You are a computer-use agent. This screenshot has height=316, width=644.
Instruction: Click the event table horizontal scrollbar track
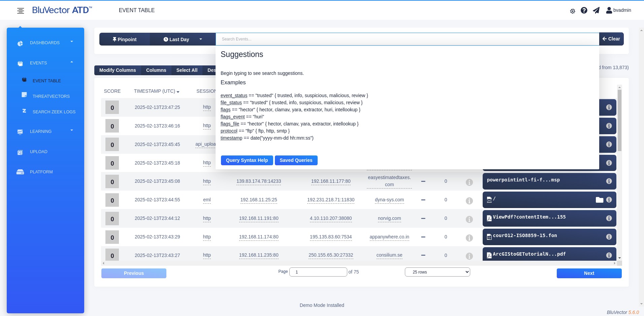359,263
